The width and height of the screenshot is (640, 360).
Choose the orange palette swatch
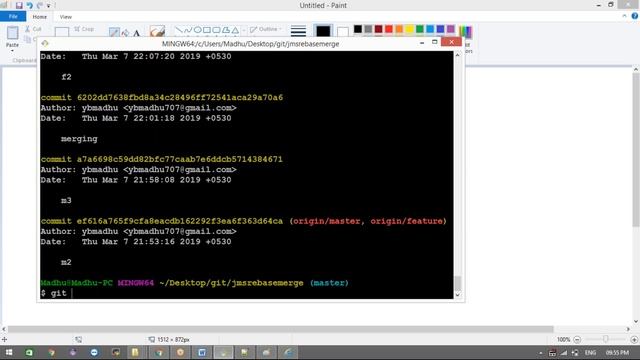399,29
